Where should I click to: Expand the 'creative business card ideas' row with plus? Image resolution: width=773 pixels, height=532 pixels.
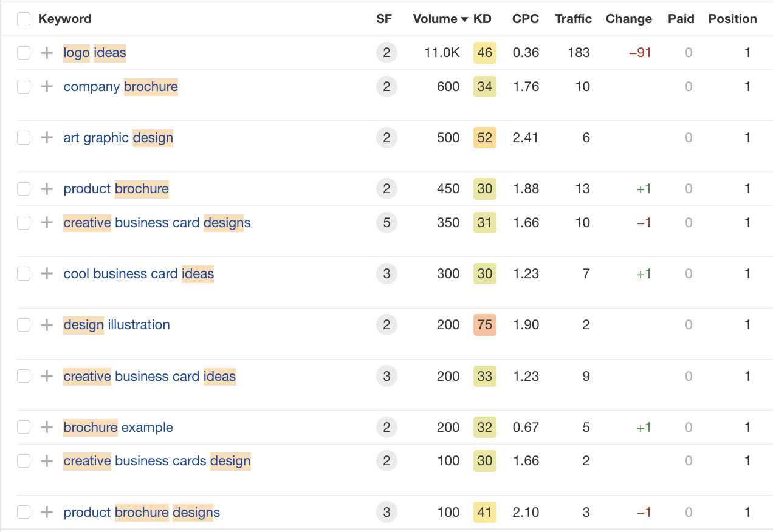47,377
